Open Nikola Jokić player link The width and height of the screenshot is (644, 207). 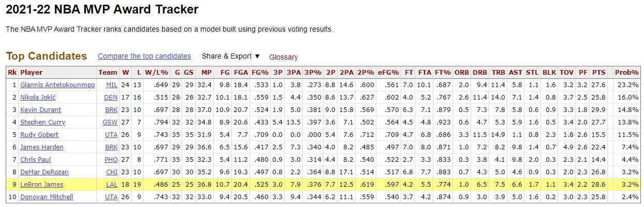[38, 98]
